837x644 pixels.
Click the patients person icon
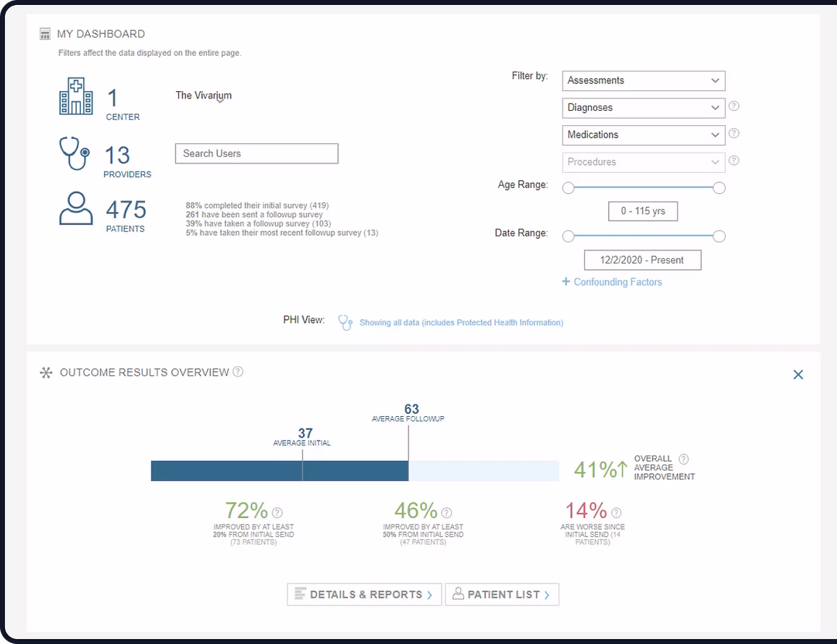pyautogui.click(x=76, y=208)
